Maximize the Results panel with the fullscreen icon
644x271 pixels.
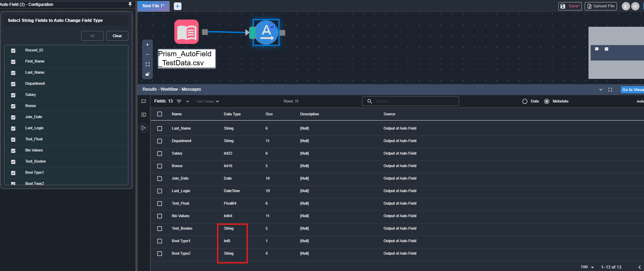610,90
